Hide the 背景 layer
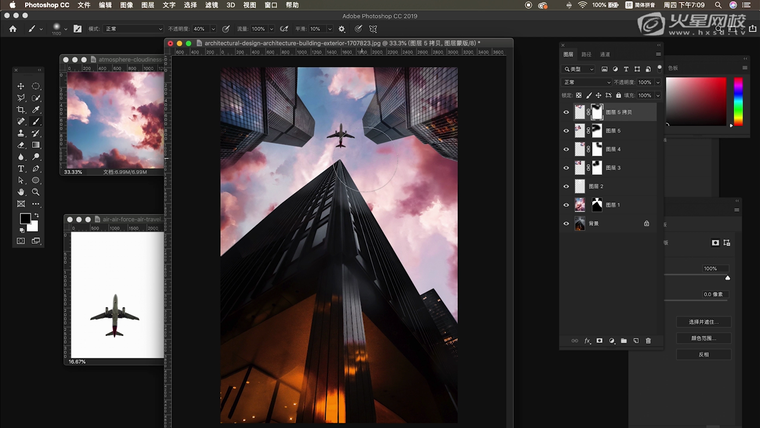The height and width of the screenshot is (428, 760). pyautogui.click(x=566, y=223)
